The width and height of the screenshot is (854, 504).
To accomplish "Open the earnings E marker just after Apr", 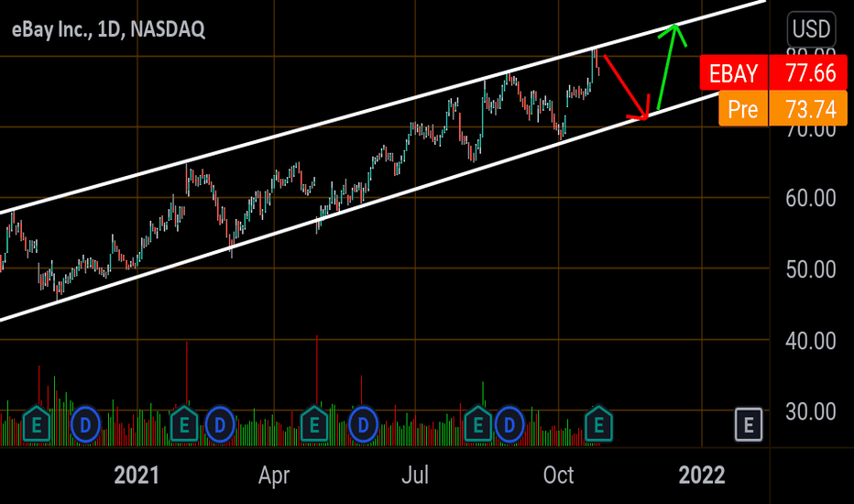I will coord(314,424).
